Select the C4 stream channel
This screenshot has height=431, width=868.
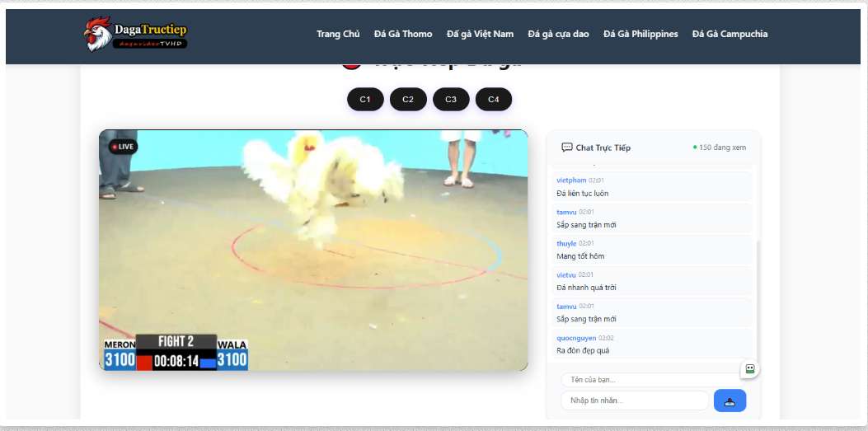(x=494, y=100)
